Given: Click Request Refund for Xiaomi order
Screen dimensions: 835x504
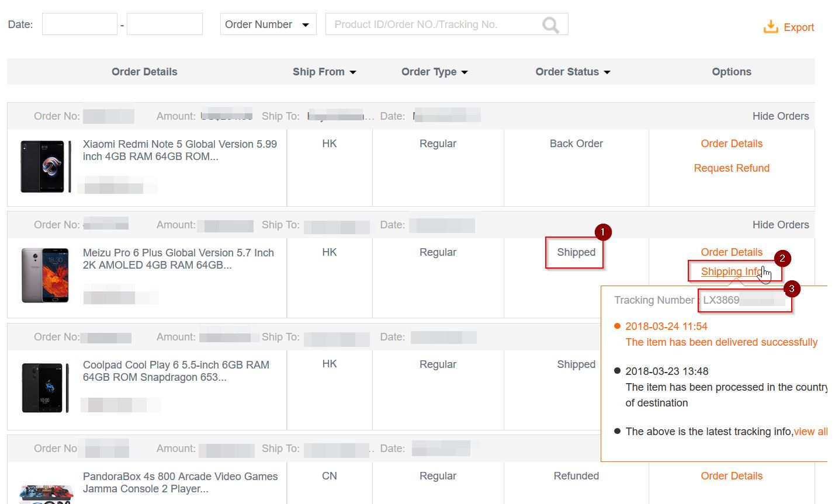Looking at the screenshot, I should 732,168.
